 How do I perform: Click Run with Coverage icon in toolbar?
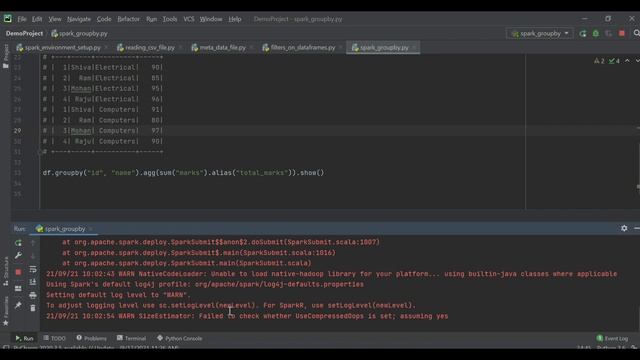[x=609, y=33]
